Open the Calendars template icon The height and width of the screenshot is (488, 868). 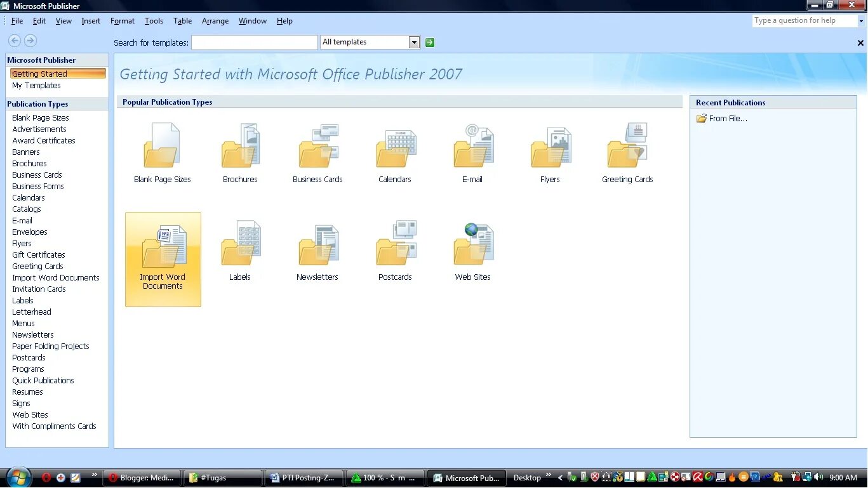[395, 149]
